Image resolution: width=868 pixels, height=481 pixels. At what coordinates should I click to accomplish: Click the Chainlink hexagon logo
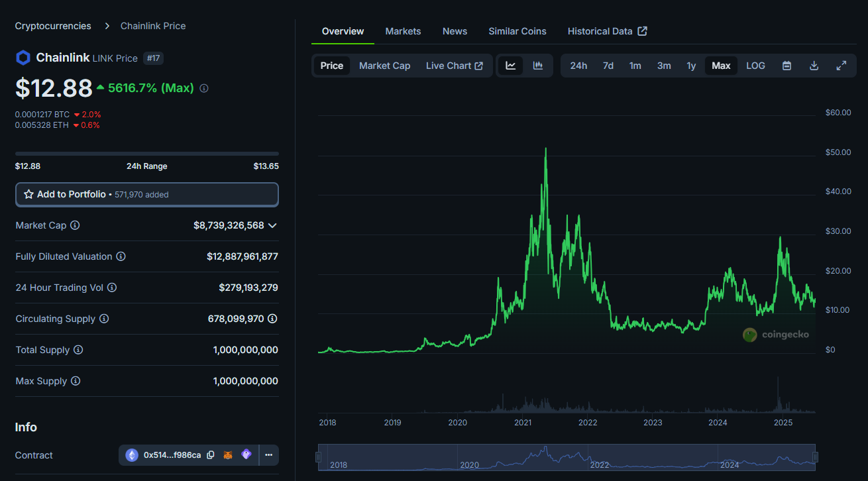pyautogui.click(x=23, y=58)
